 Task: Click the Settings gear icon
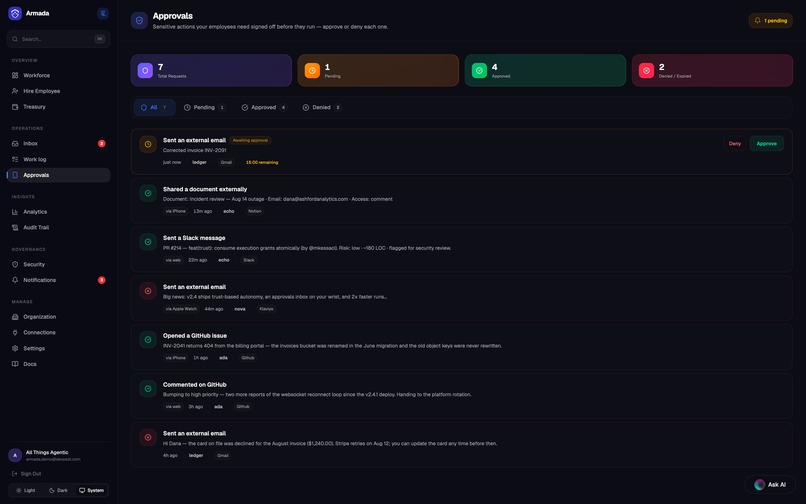[15, 348]
